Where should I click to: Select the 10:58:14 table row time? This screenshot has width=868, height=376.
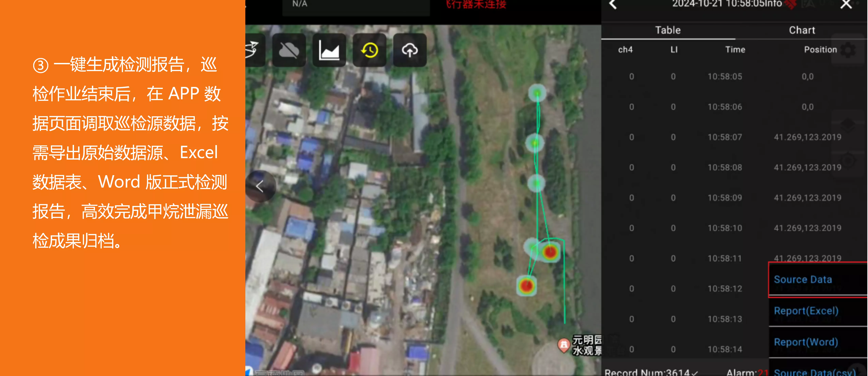coord(725,350)
